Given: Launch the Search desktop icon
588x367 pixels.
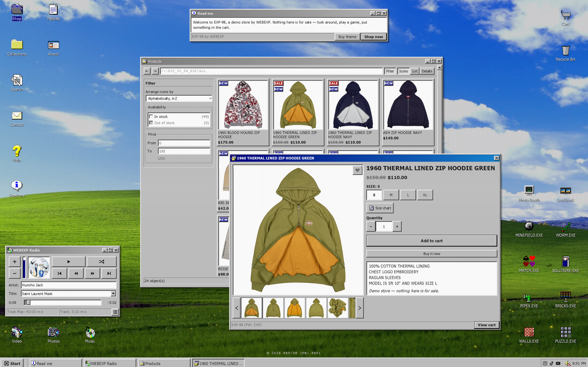Looking at the screenshot, I should click(x=17, y=82).
